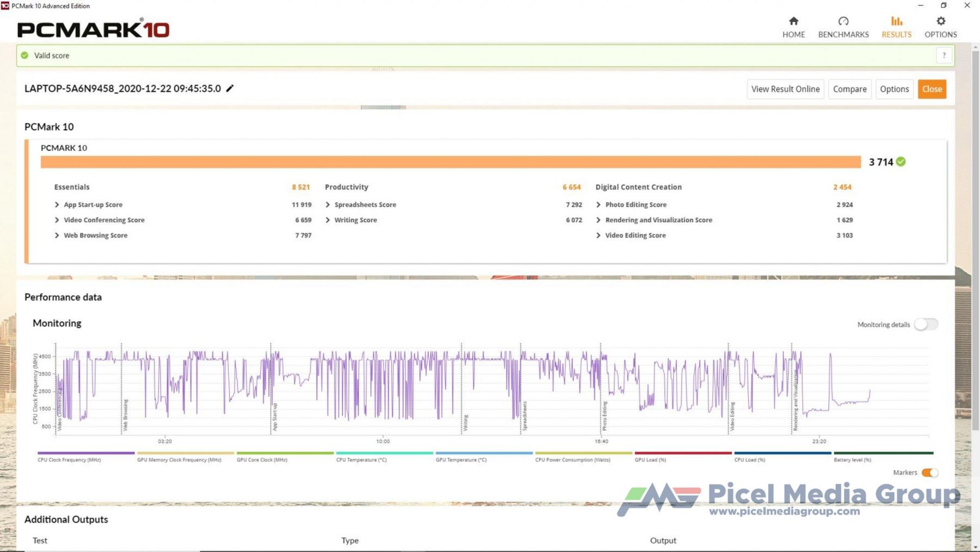This screenshot has height=552, width=980.
Task: Open the Options gear icon
Action: coord(940,21)
